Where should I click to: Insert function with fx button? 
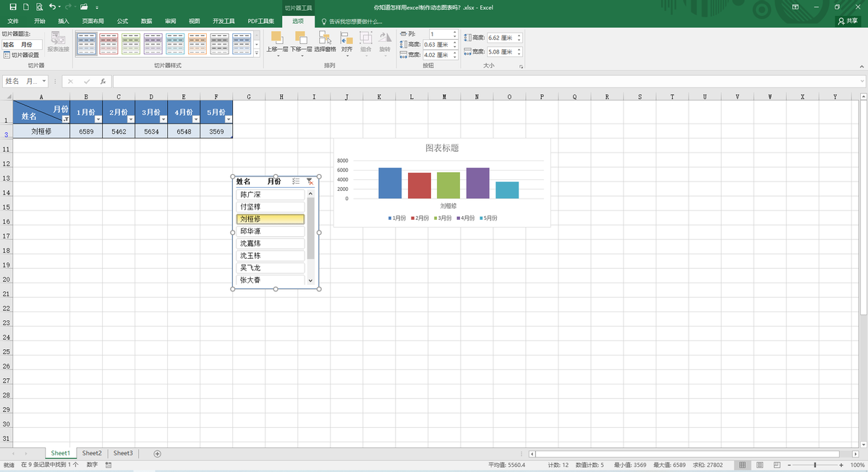[103, 82]
